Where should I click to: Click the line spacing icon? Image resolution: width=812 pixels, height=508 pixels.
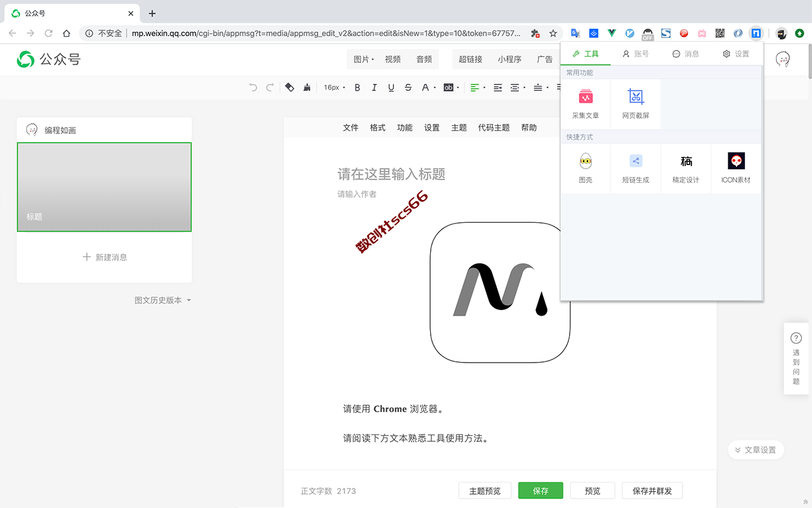pos(538,88)
